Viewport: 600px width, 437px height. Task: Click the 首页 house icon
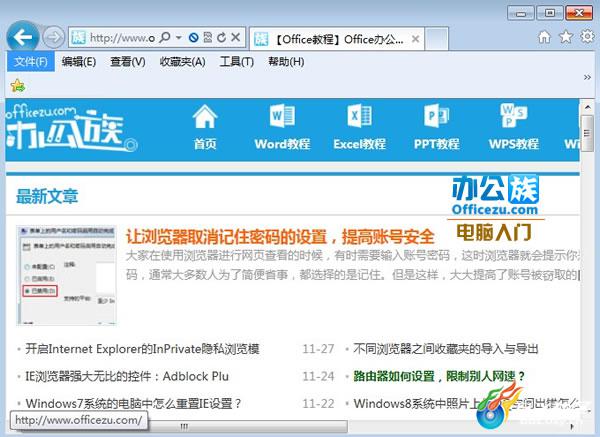point(205,116)
